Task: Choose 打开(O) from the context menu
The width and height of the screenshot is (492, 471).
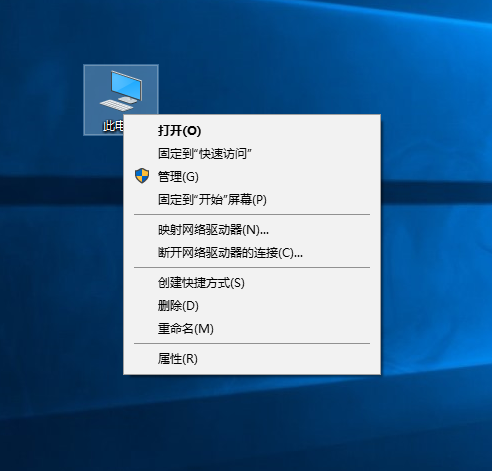Action: click(252, 130)
